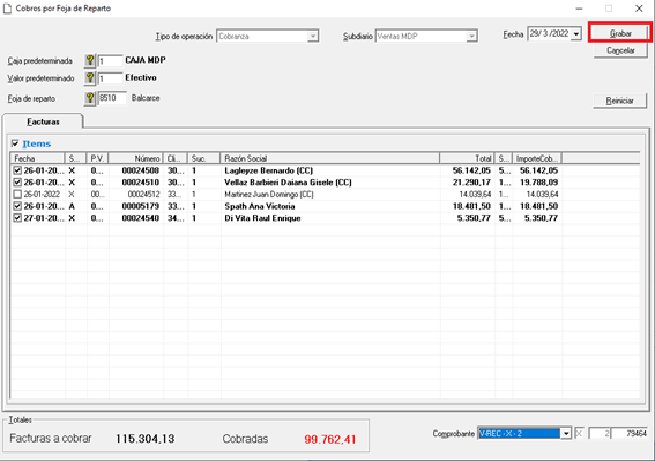Image resolution: width=655 pixels, height=461 pixels.
Task: Sort by Razón Social column header
Action: click(x=330, y=158)
